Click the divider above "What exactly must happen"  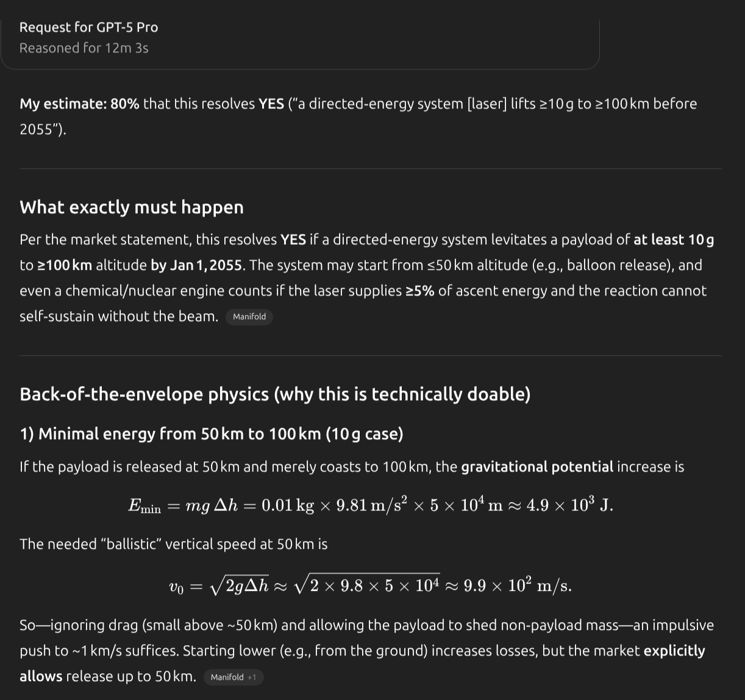click(370, 169)
